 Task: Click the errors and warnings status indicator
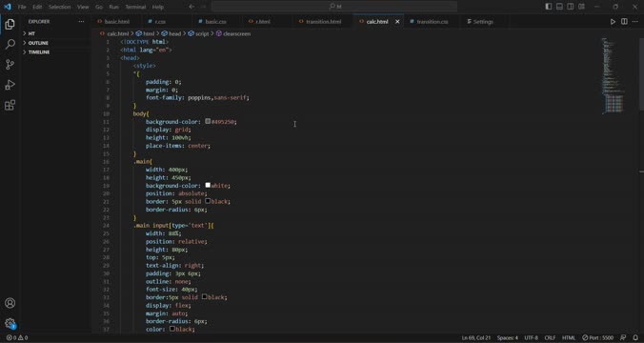17,337
